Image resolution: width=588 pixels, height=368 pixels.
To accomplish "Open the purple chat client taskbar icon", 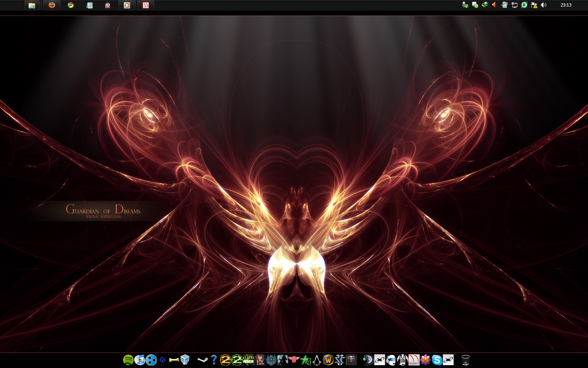I will (x=108, y=5).
